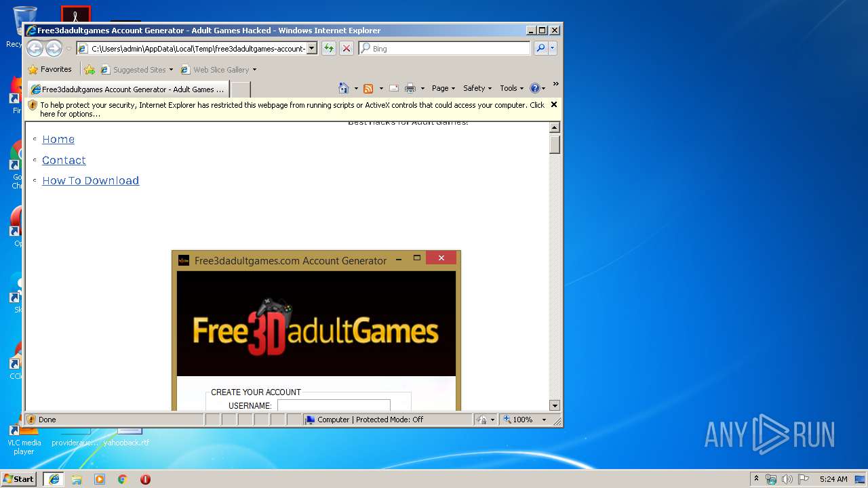This screenshot has height=488, width=868.
Task: Expand the command bar overflow chevron
Action: point(555,84)
